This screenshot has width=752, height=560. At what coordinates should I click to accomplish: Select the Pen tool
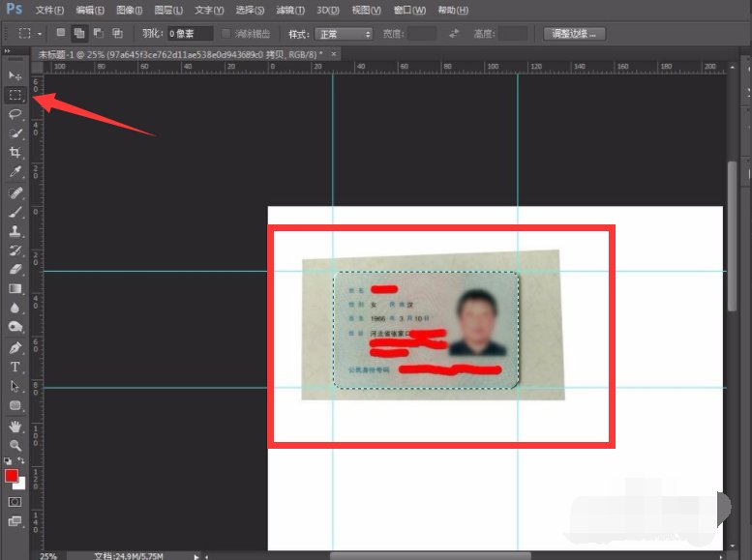[15, 347]
